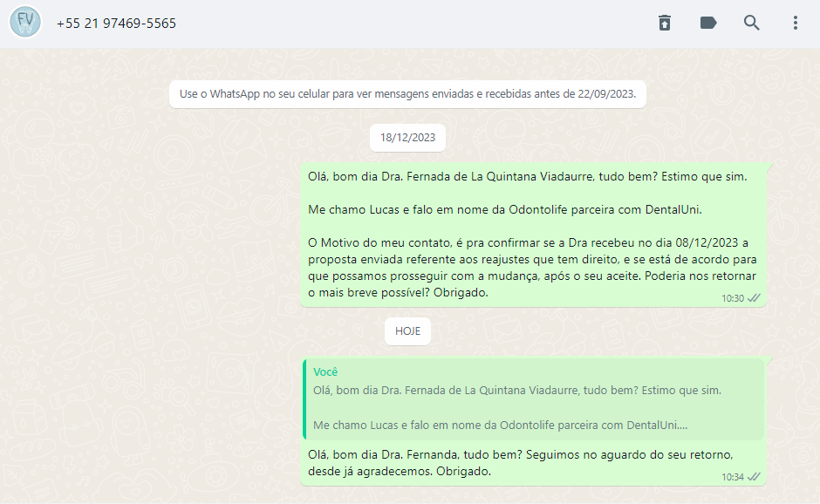Select the message introducing Lucas from Odontolife
Image resolution: width=820 pixels, height=504 pixels.
533,235
